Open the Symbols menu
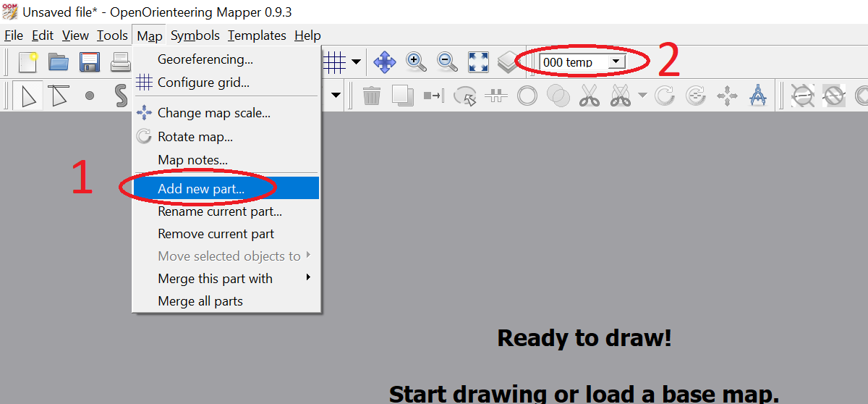Image resolution: width=868 pixels, height=404 pixels. pos(195,35)
